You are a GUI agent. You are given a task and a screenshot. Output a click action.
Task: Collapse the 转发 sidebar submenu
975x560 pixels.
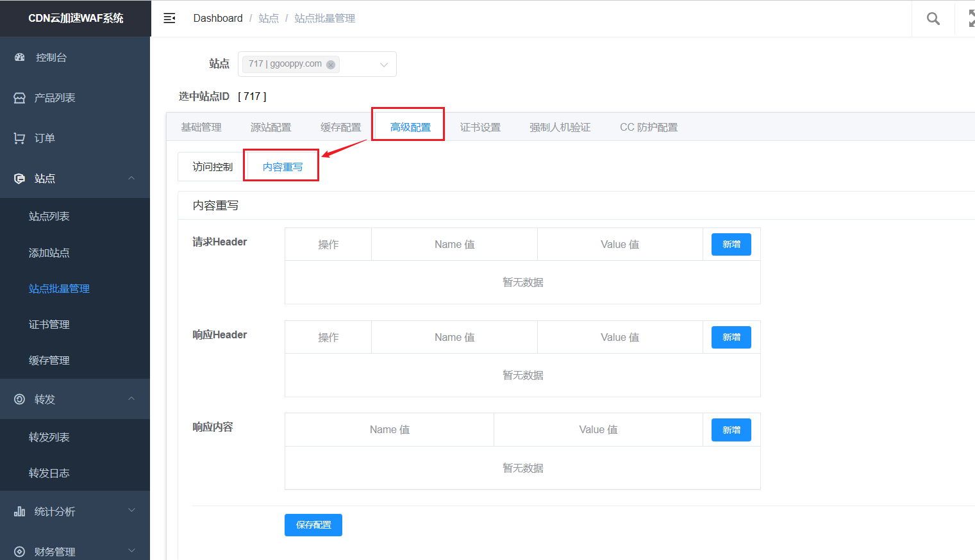pos(131,399)
